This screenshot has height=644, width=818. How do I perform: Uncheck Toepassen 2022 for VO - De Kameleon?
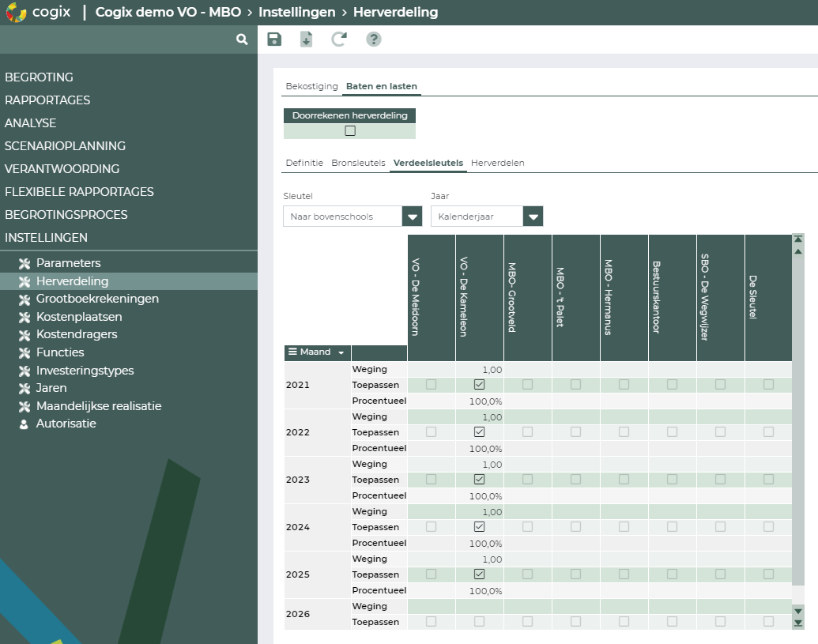[x=480, y=431]
